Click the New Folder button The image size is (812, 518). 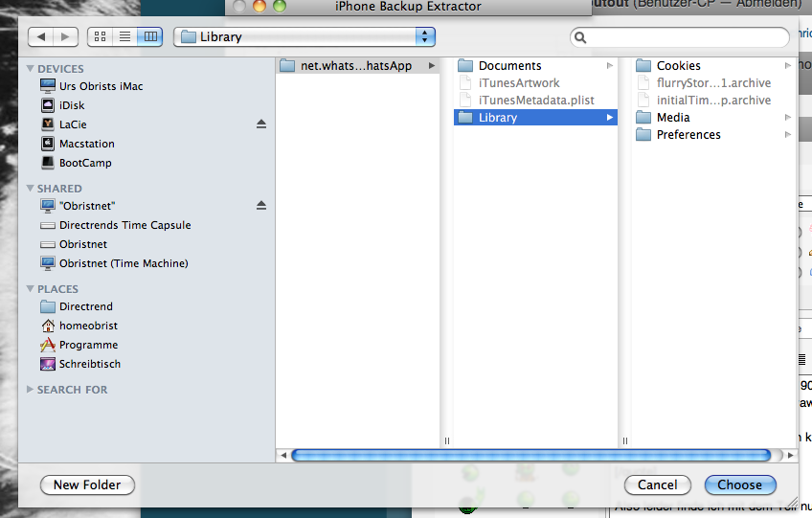(87, 484)
